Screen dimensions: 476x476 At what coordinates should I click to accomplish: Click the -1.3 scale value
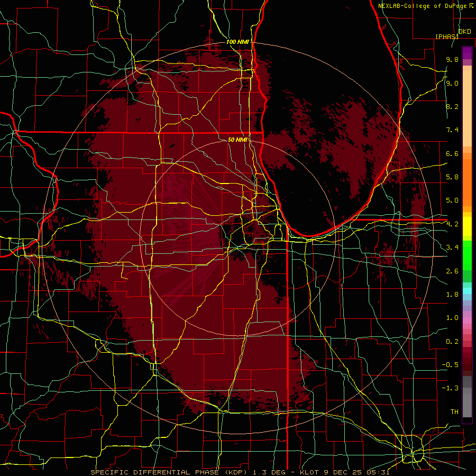(x=450, y=388)
